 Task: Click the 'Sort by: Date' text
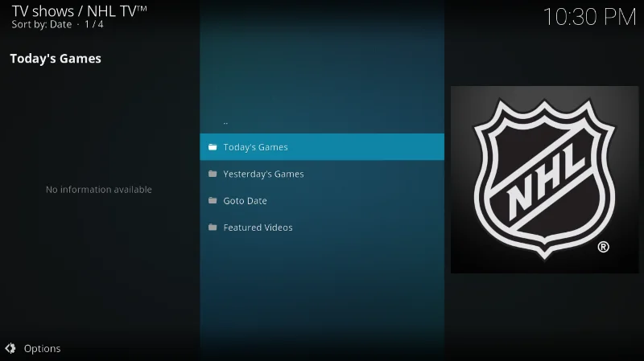(x=42, y=25)
